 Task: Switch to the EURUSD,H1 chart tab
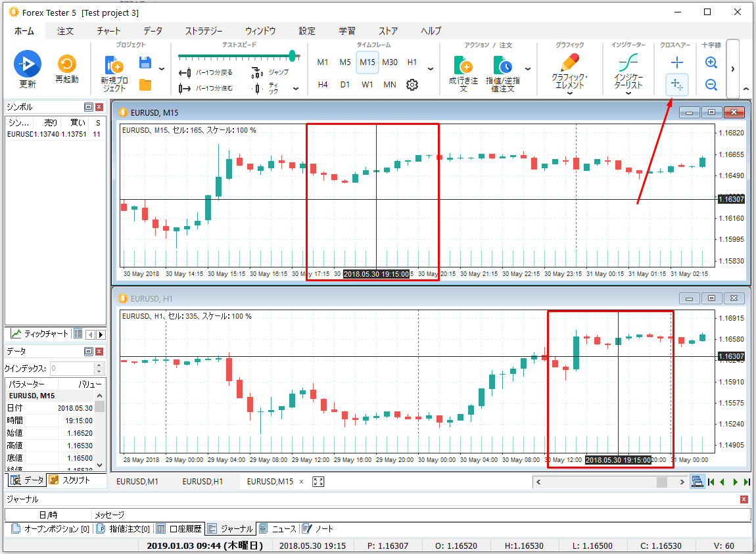pos(202,482)
